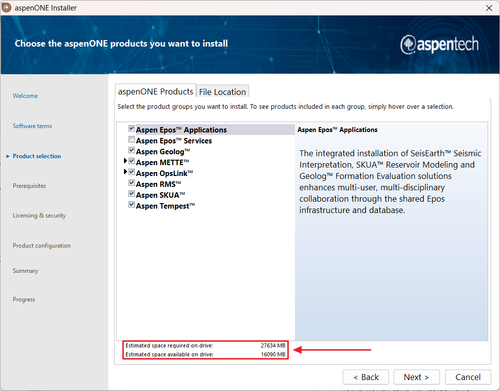Select the Aspen Geolog row label
Viewport: 500px width, 391px height.
[163, 152]
